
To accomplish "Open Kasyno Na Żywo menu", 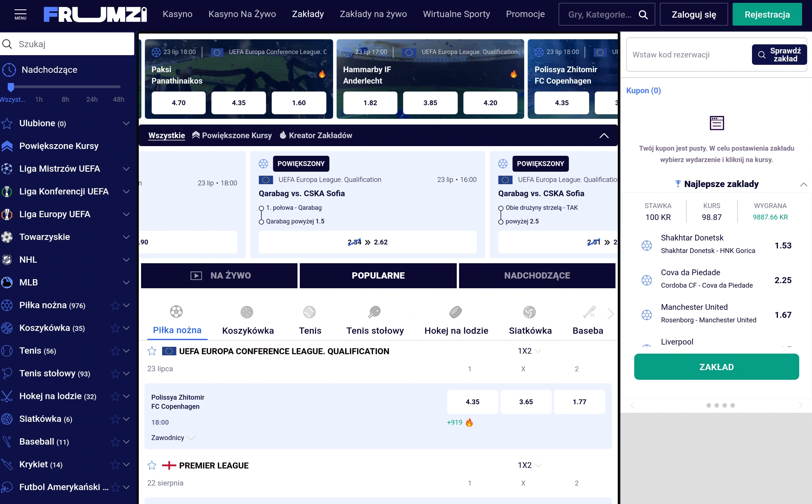I will point(242,14).
